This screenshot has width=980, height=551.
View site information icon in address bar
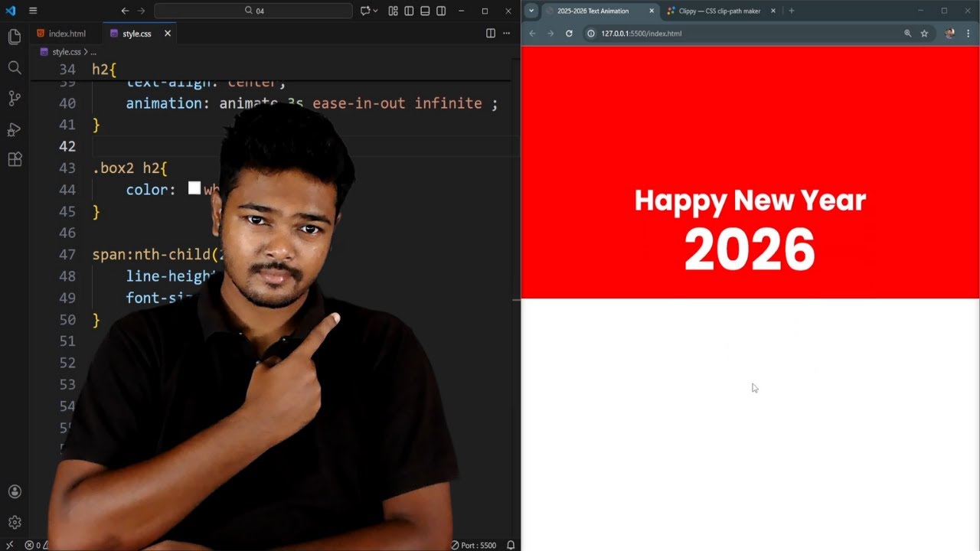[x=590, y=34]
